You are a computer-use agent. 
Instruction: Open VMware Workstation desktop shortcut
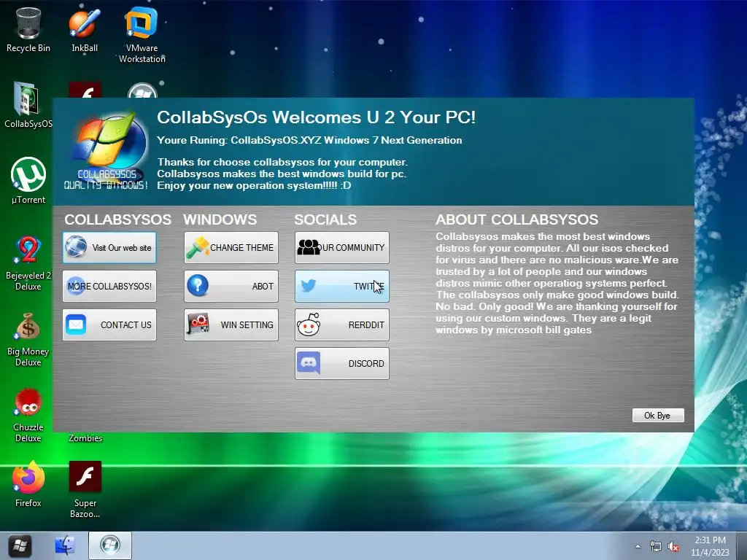click(142, 35)
